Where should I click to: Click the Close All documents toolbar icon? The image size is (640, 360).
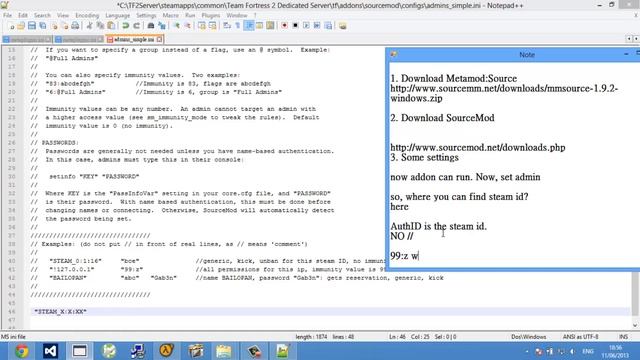tap(64, 26)
